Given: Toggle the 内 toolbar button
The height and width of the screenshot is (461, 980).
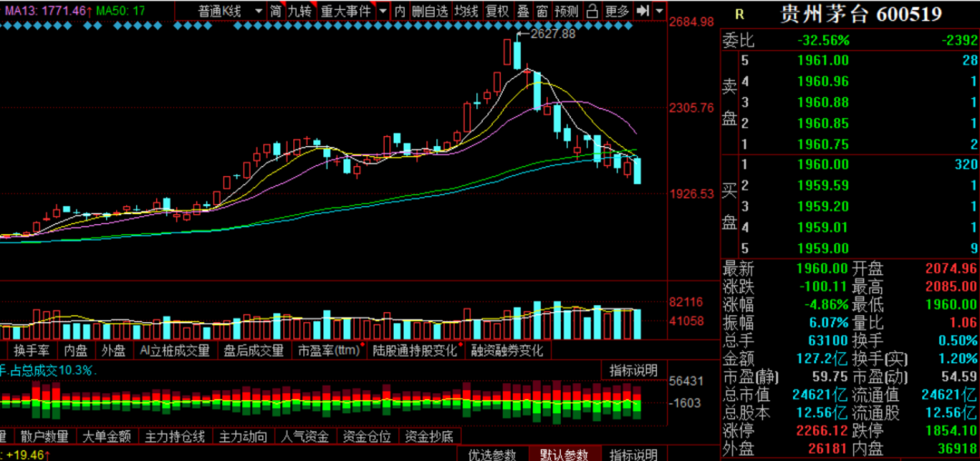Looking at the screenshot, I should pyautogui.click(x=401, y=11).
